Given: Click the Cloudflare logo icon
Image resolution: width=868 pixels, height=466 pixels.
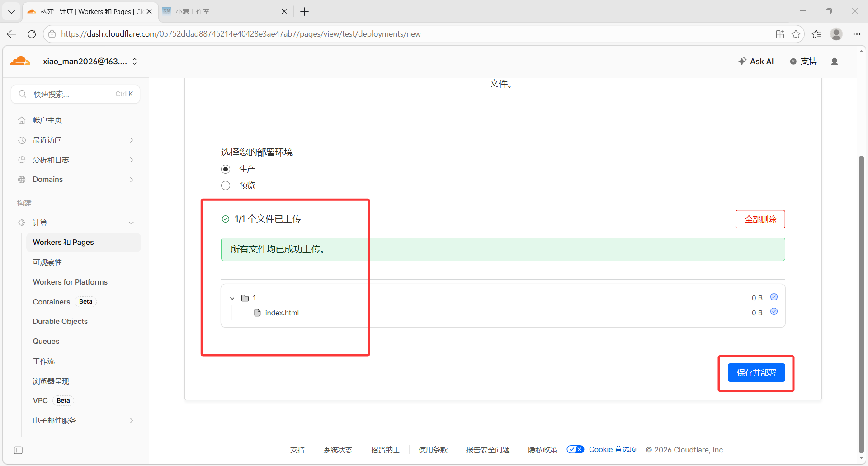Looking at the screenshot, I should (20, 62).
